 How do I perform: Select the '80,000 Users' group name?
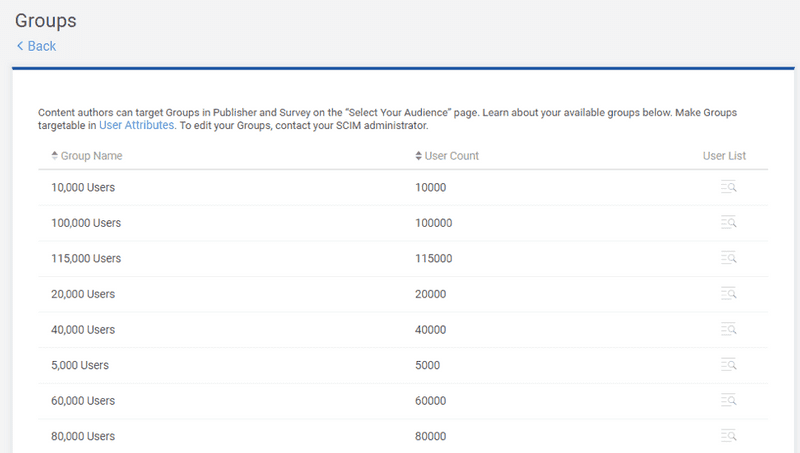click(83, 436)
